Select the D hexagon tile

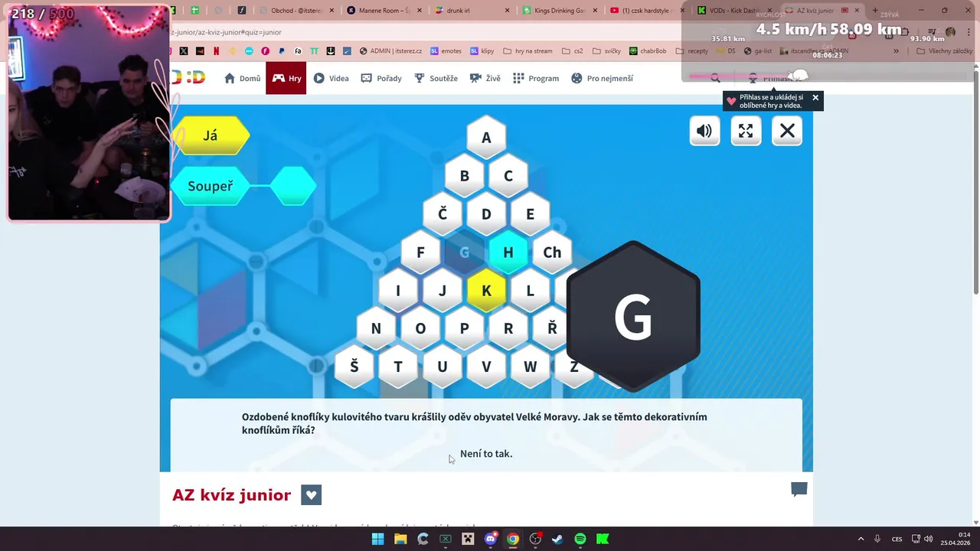coord(486,214)
